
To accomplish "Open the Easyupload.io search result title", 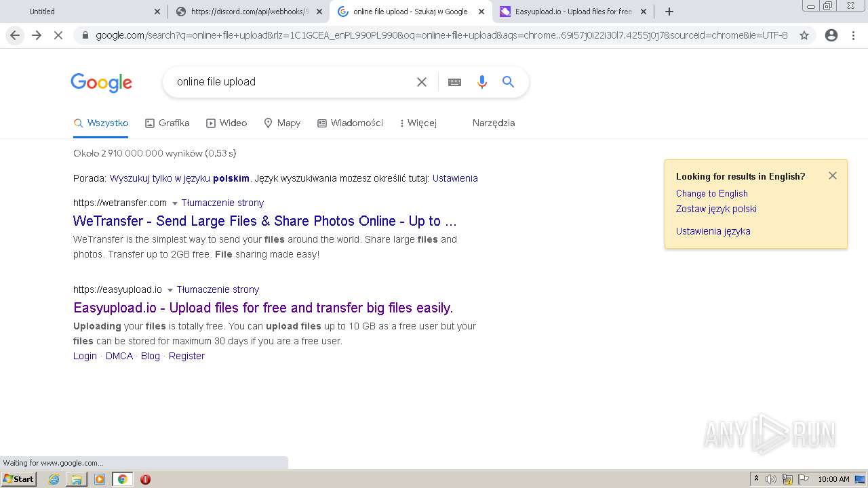I will point(263,308).
